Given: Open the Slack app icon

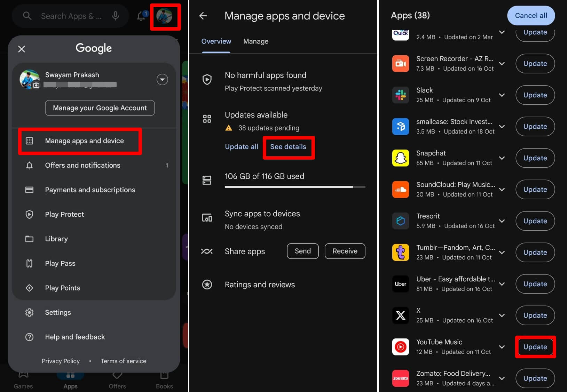Looking at the screenshot, I should [401, 95].
